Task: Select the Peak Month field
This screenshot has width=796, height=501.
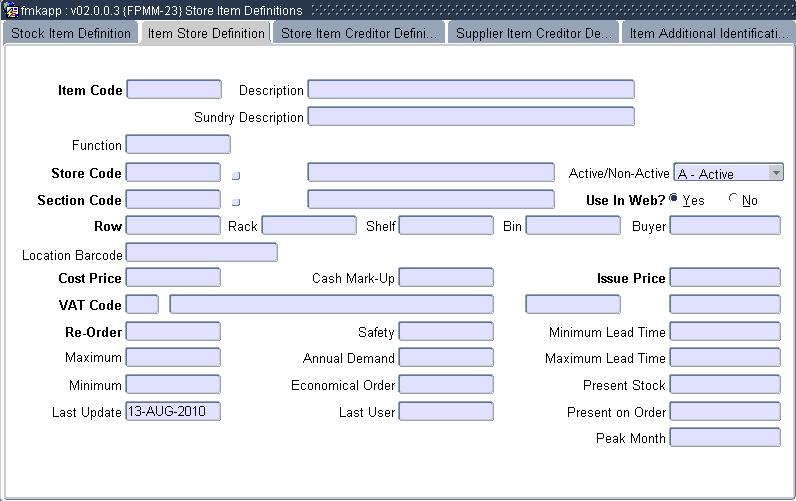Action: tap(724, 437)
